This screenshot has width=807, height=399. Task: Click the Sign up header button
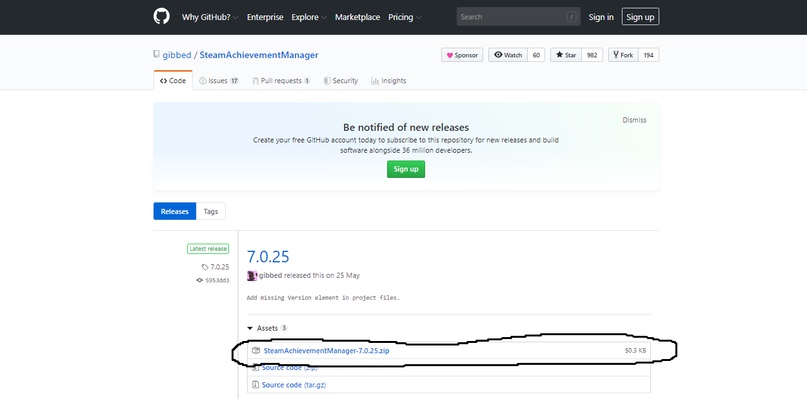point(640,17)
